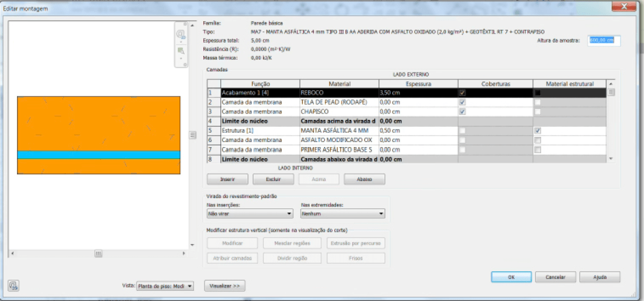The image size is (644, 301).
Task: Click the zoom region icon in navigation bar
Action: coord(181,51)
